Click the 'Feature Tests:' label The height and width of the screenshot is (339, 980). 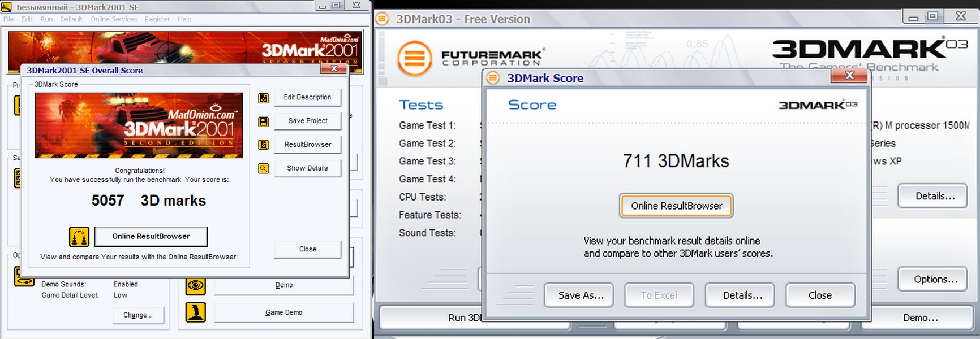tap(429, 215)
